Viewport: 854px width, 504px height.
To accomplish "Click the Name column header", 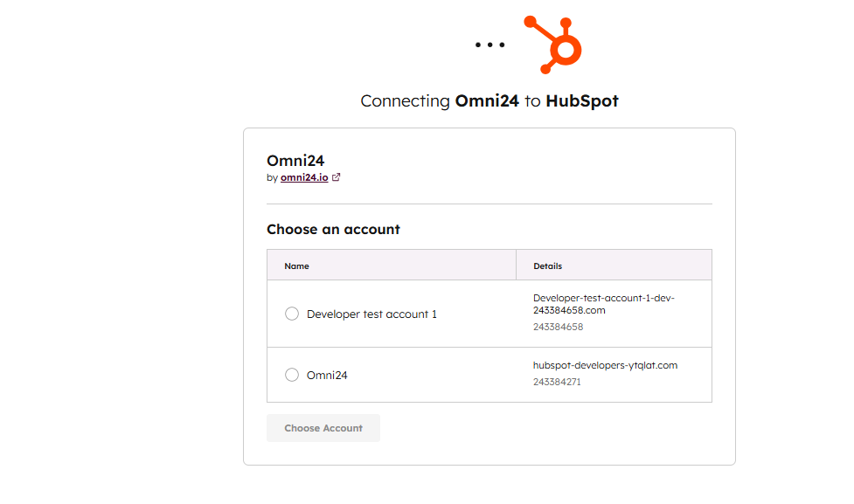I will tap(296, 266).
